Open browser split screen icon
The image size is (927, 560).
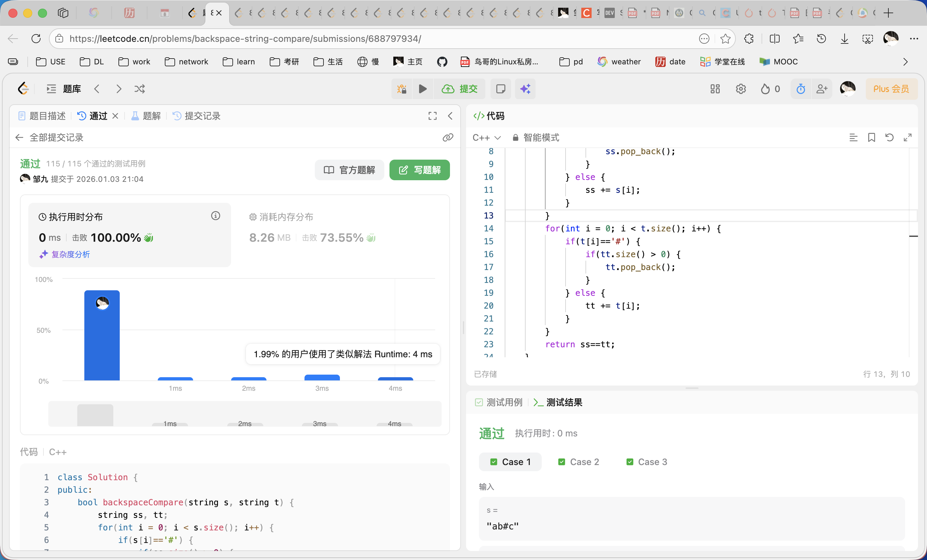[774, 38]
